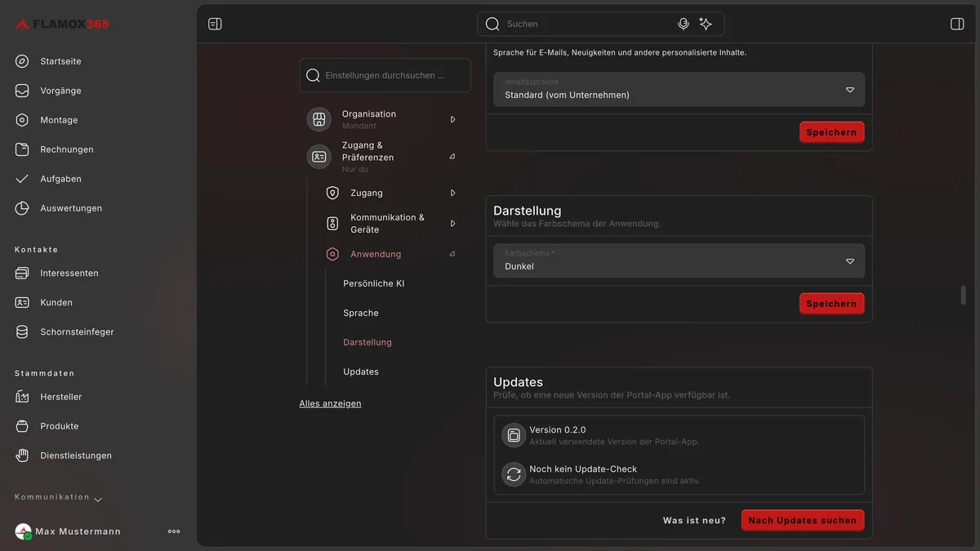This screenshot has height=551, width=980.
Task: Activate microphone voice search
Action: tap(684, 24)
